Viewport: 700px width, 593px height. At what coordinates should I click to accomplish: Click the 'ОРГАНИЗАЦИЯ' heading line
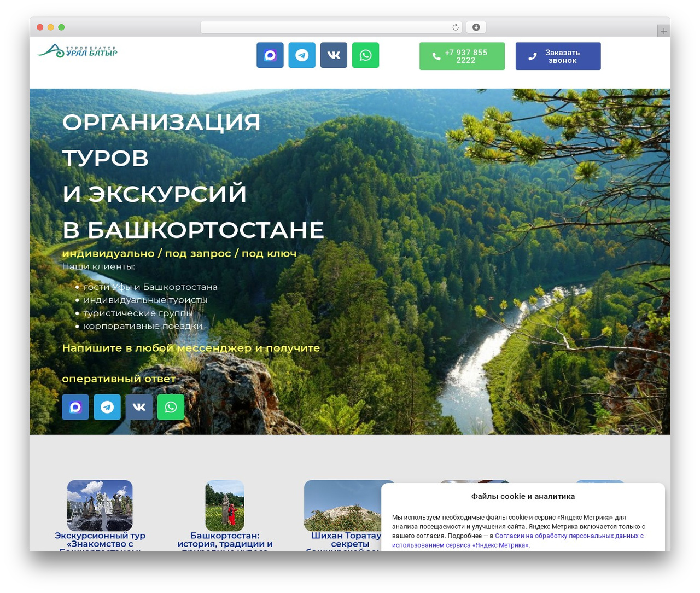coord(161,122)
